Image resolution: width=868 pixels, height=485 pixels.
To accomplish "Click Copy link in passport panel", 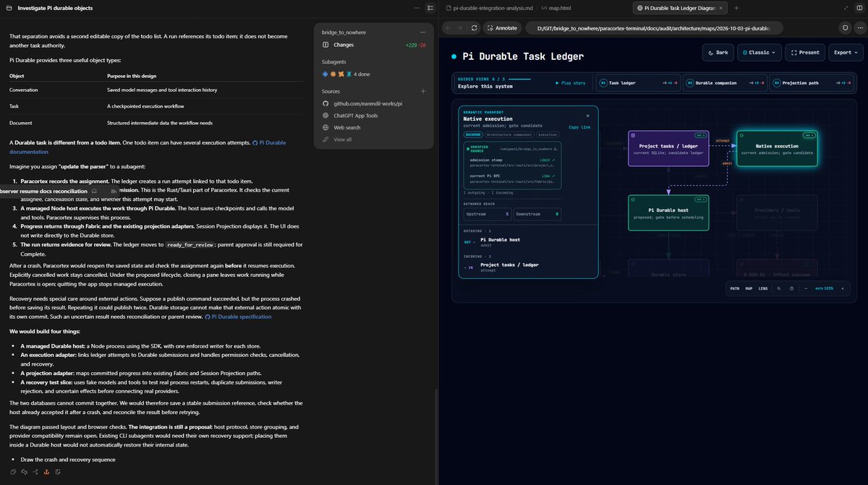I will click(x=579, y=127).
